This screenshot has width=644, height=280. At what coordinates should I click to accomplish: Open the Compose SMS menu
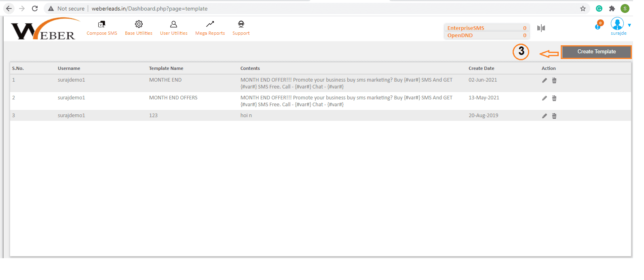coord(102,28)
